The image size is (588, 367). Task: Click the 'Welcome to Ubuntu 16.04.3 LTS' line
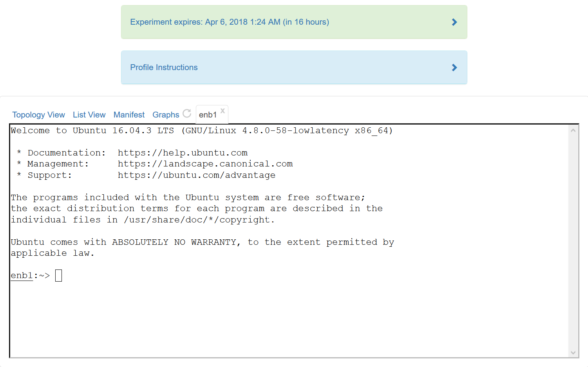coord(202,130)
